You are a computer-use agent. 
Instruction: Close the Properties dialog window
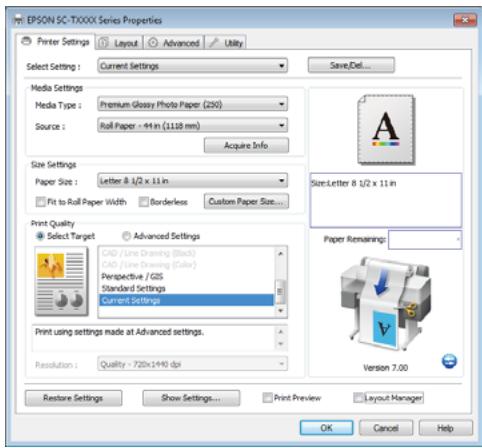click(465, 20)
